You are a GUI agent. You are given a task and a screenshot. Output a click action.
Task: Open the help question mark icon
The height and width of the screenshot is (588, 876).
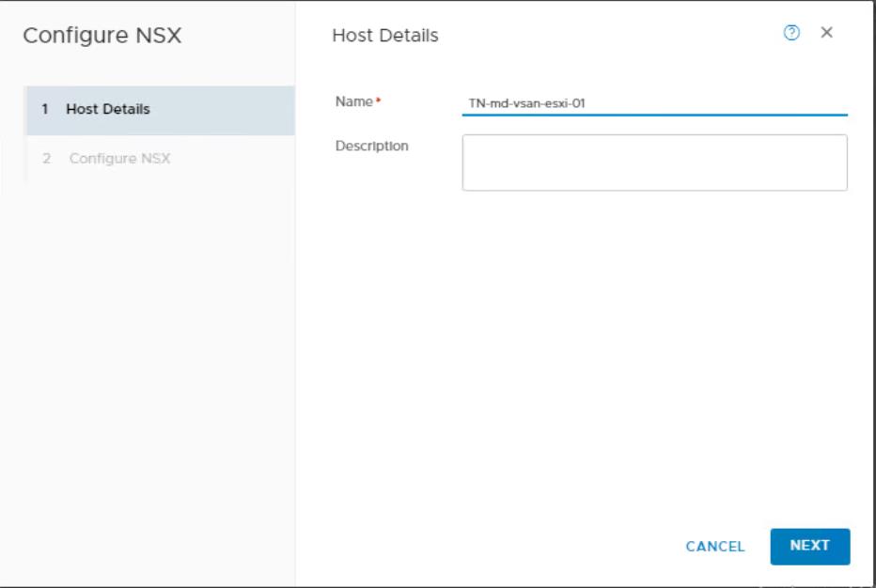pos(791,33)
